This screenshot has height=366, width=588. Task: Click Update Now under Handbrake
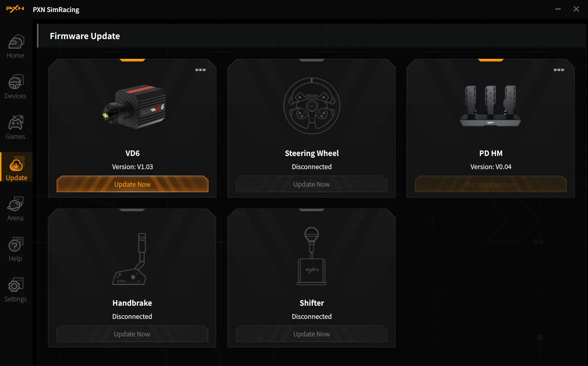(x=132, y=334)
